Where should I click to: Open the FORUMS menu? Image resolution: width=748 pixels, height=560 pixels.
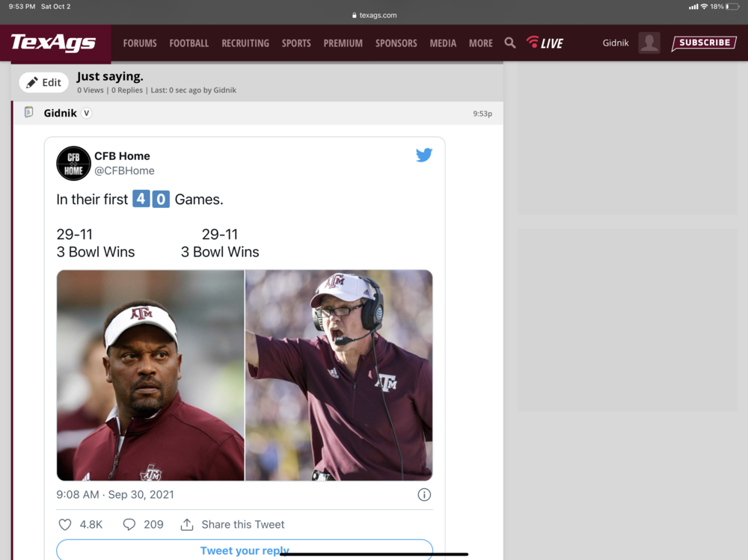140,43
